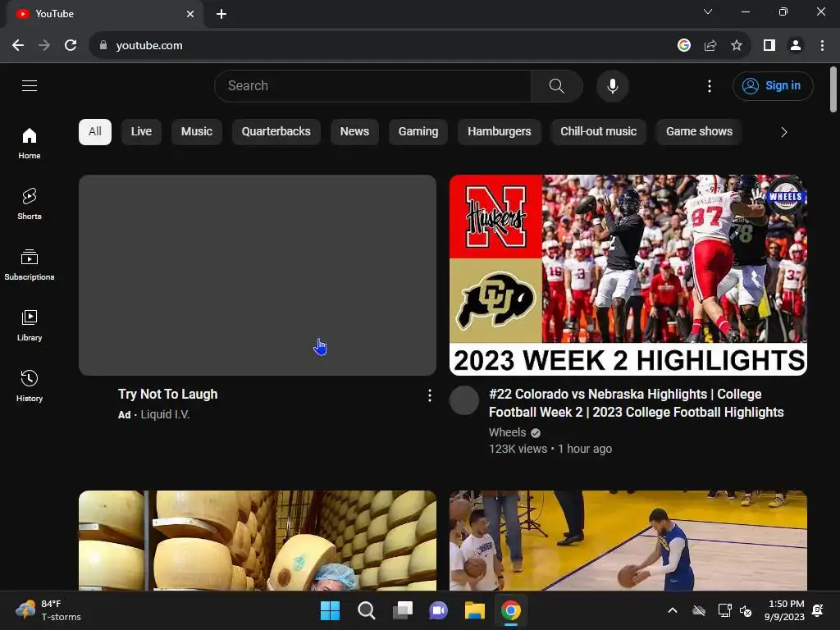
Task: Open Colorado vs Nebraska Highlights video title
Action: [636, 403]
